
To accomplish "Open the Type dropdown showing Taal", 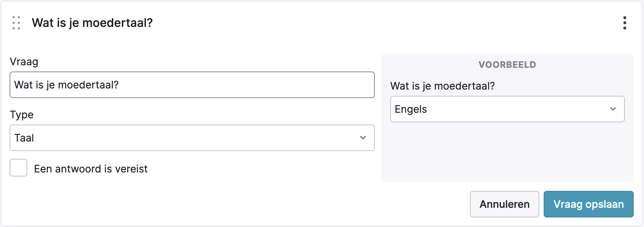I will pyautogui.click(x=192, y=138).
